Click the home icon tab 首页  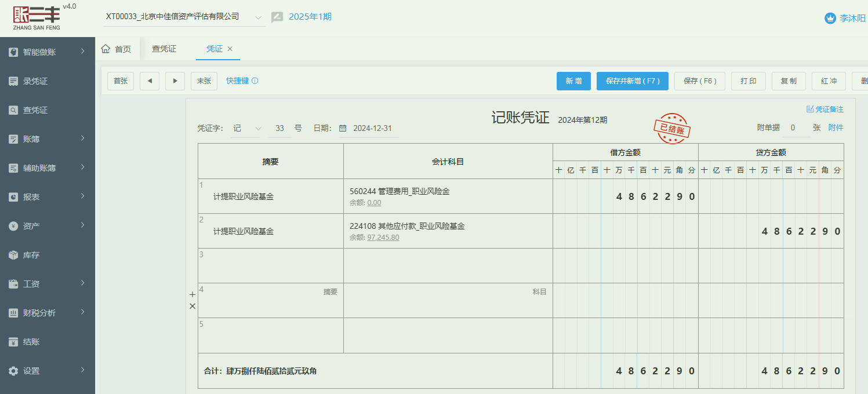[116, 49]
